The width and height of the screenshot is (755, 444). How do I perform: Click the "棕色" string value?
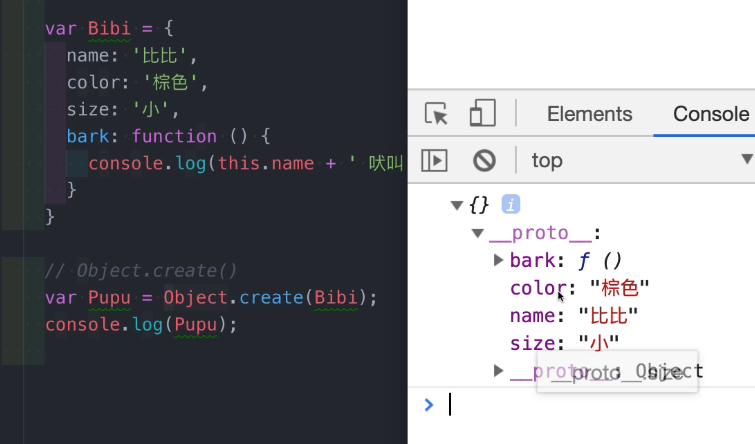(619, 288)
